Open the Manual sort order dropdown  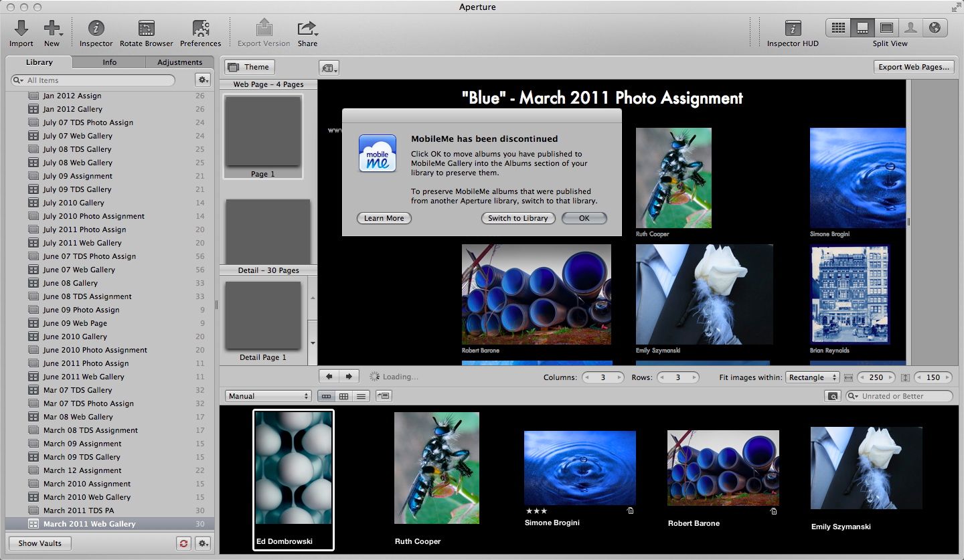click(x=268, y=396)
